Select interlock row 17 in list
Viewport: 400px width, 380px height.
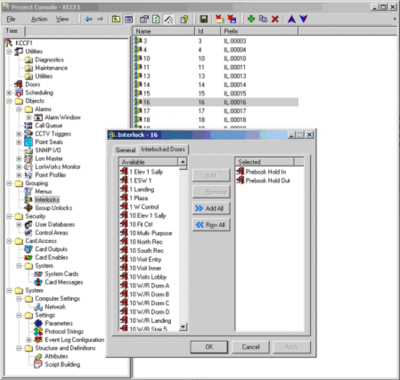coord(215,111)
